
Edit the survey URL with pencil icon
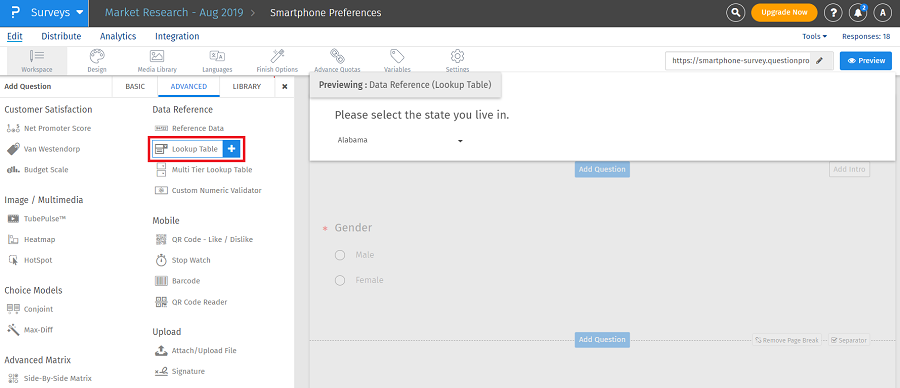pyautogui.click(x=821, y=60)
